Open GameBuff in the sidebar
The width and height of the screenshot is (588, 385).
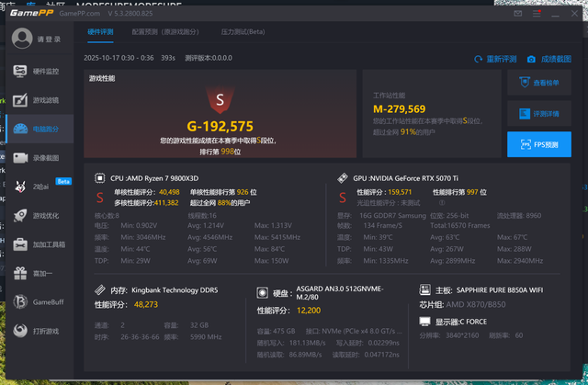(37, 302)
